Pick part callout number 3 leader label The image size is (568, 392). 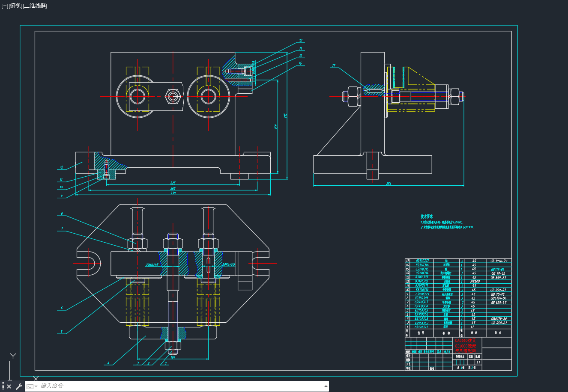click(138, 363)
